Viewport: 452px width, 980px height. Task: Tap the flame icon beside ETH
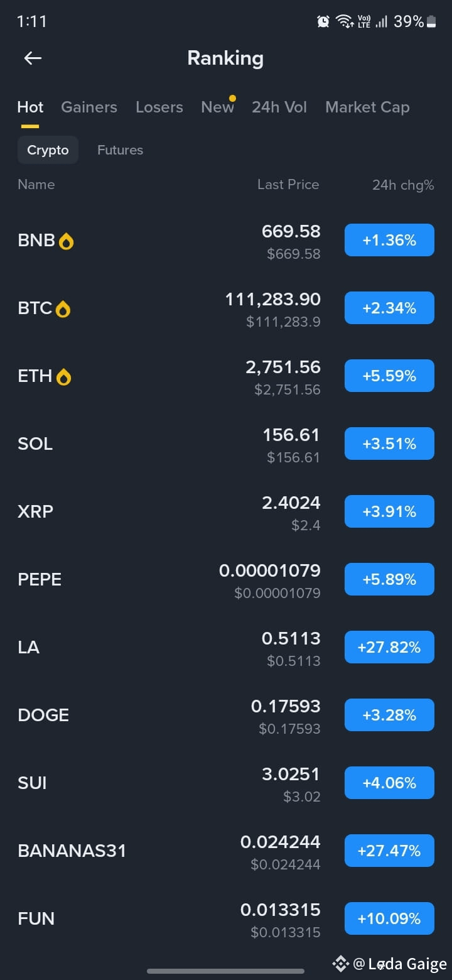pyautogui.click(x=63, y=377)
